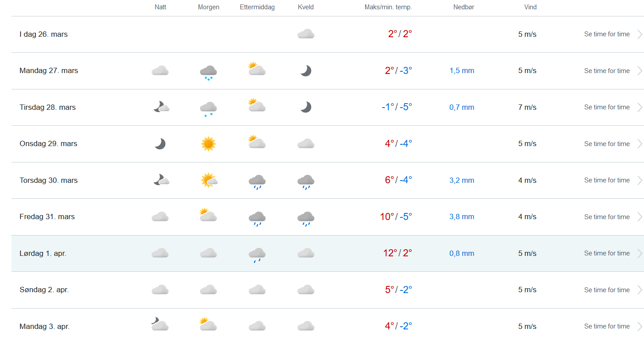Expand chevron for Tirsdag 28. mars

(x=639, y=107)
